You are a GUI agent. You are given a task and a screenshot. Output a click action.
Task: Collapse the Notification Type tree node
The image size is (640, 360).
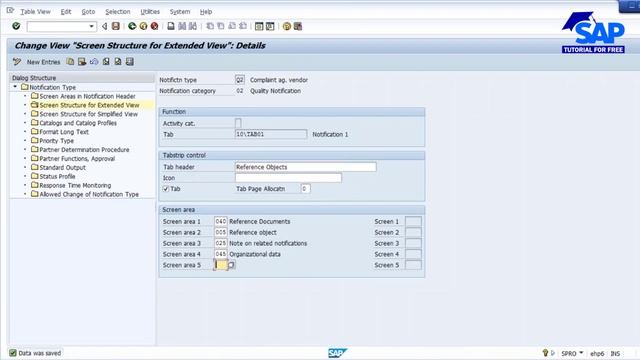pyautogui.click(x=15, y=87)
